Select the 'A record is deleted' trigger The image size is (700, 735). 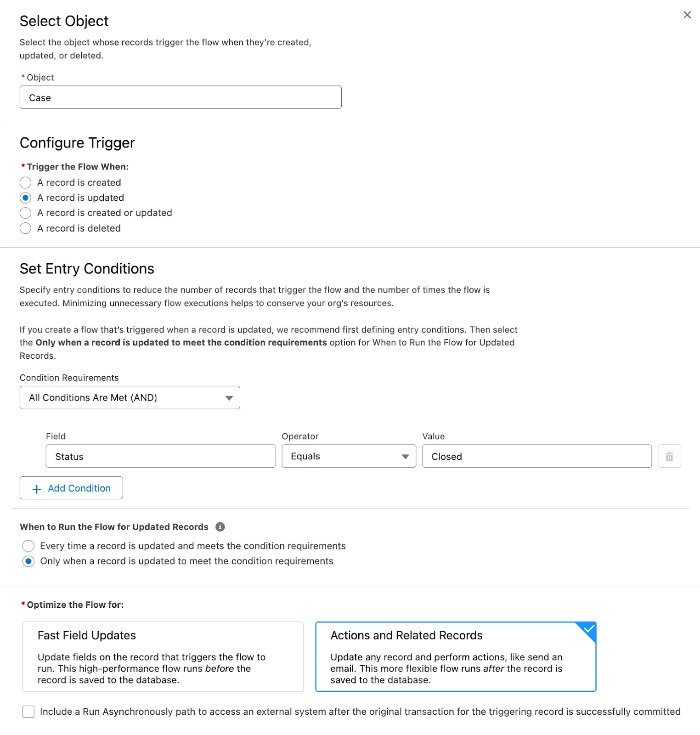click(x=25, y=228)
